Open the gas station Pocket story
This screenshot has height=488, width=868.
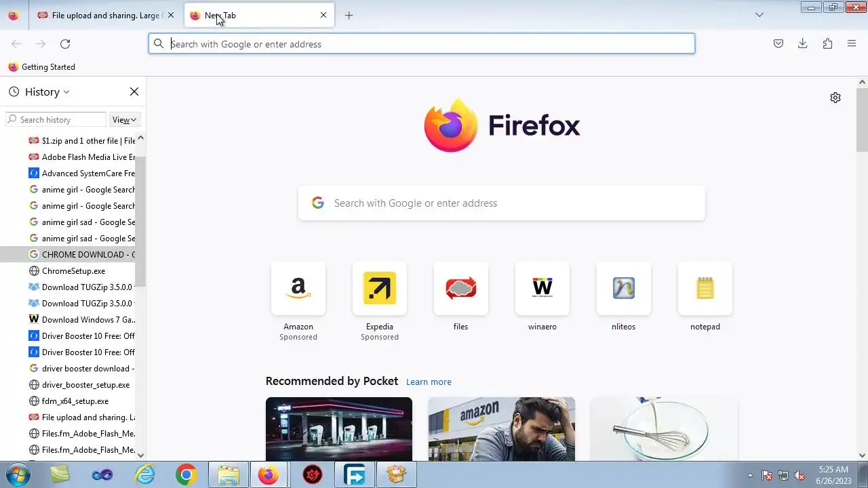click(339, 429)
